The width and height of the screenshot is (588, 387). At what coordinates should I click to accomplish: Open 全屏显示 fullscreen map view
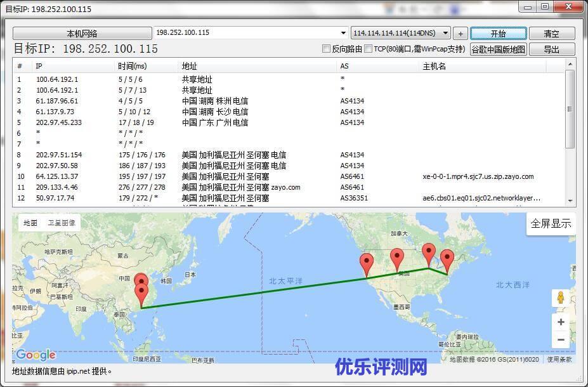(x=551, y=223)
